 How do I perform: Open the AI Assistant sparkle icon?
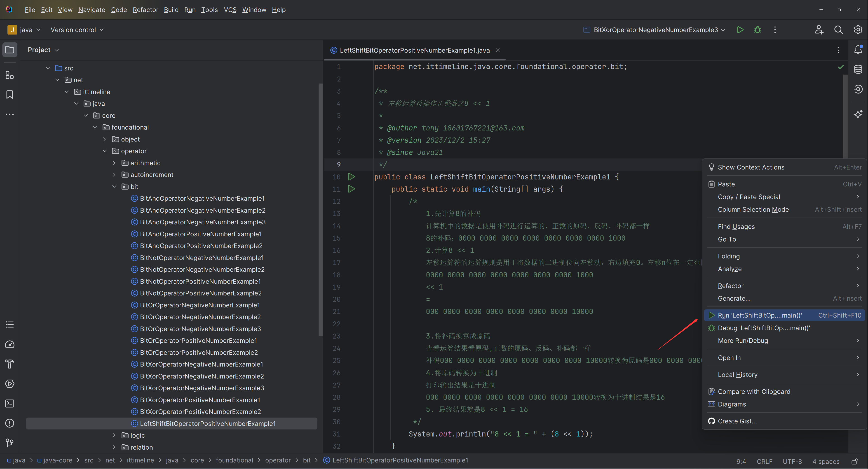858,114
